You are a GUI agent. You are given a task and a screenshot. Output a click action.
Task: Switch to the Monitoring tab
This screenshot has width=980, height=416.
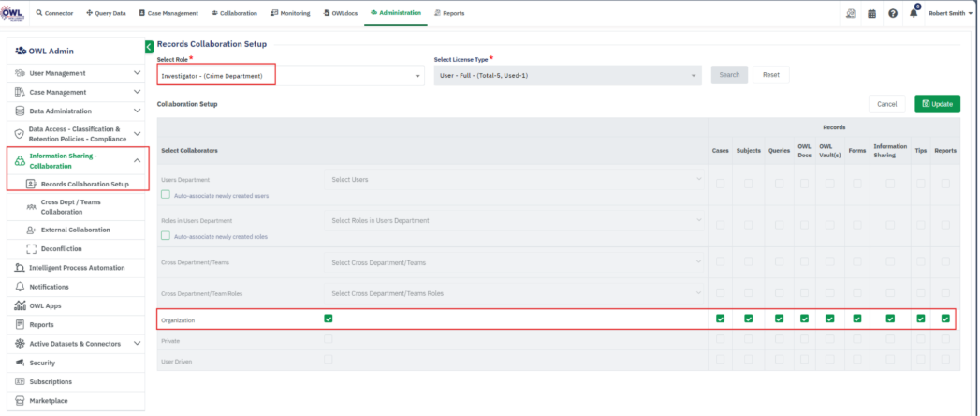[x=290, y=13]
